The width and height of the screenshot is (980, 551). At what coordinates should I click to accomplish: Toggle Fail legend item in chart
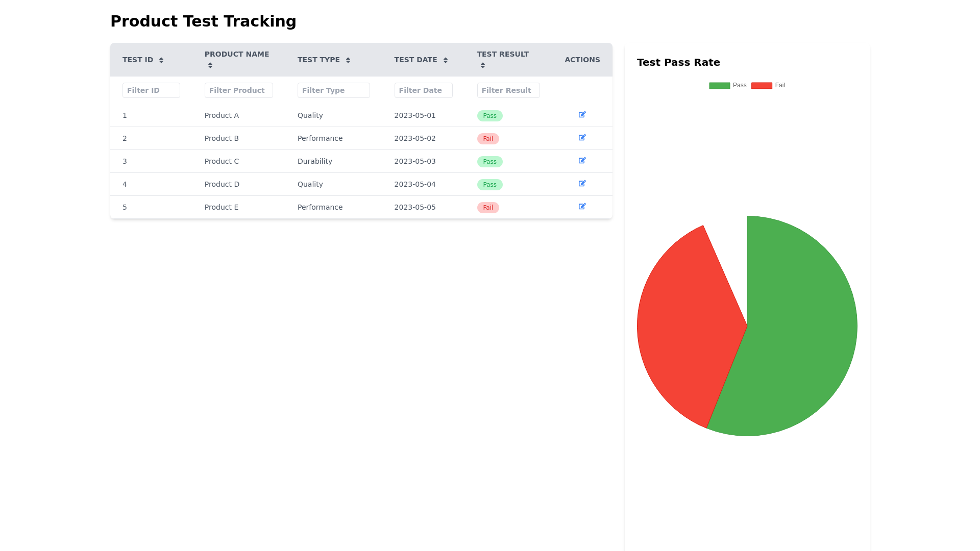(x=768, y=86)
